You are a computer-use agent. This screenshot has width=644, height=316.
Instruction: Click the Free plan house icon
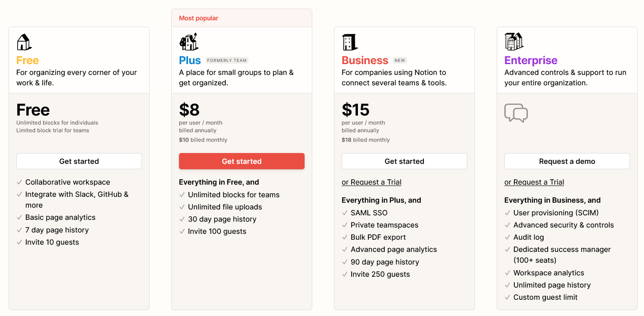click(24, 42)
